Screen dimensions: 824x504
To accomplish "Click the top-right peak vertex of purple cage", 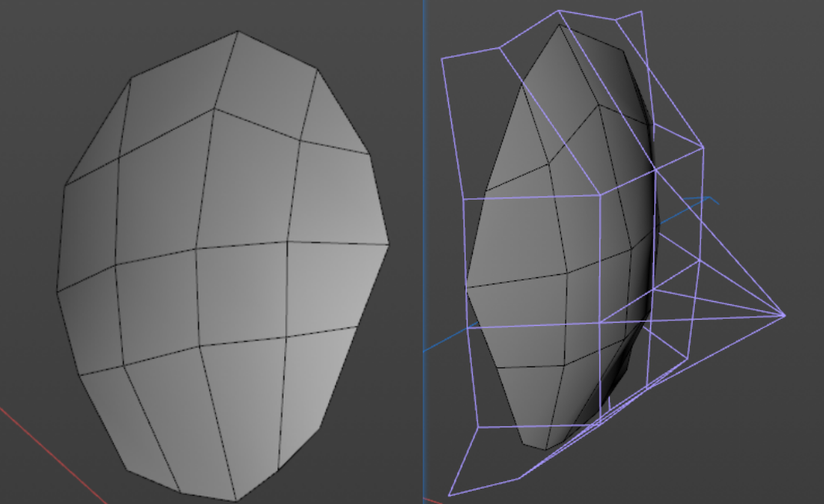I will (640, 12).
